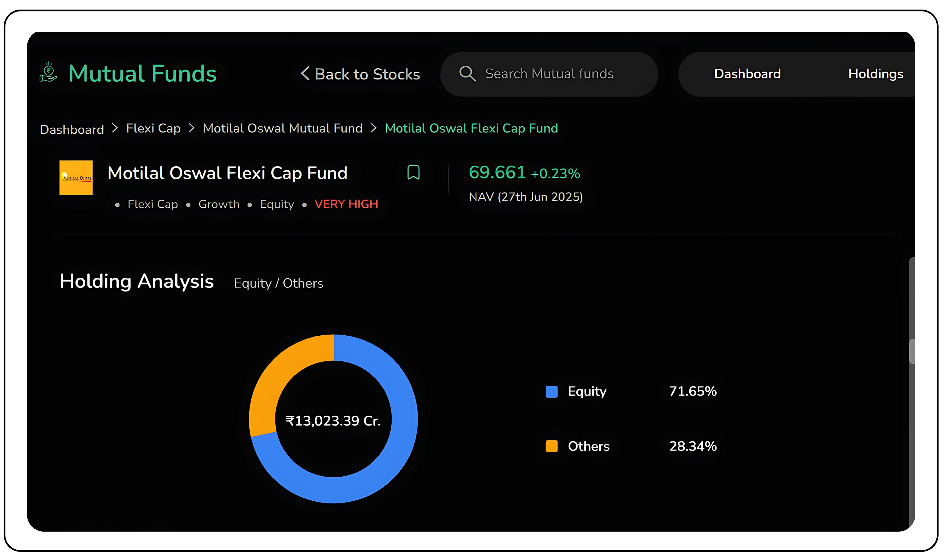Go back via Back to Stocks link
This screenshot has width=944, height=560.
(360, 74)
